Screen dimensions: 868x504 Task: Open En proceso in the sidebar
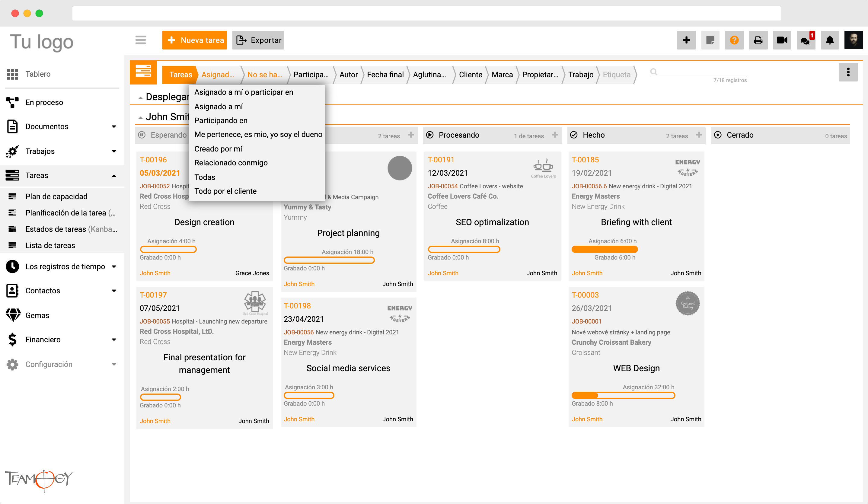[x=44, y=102]
